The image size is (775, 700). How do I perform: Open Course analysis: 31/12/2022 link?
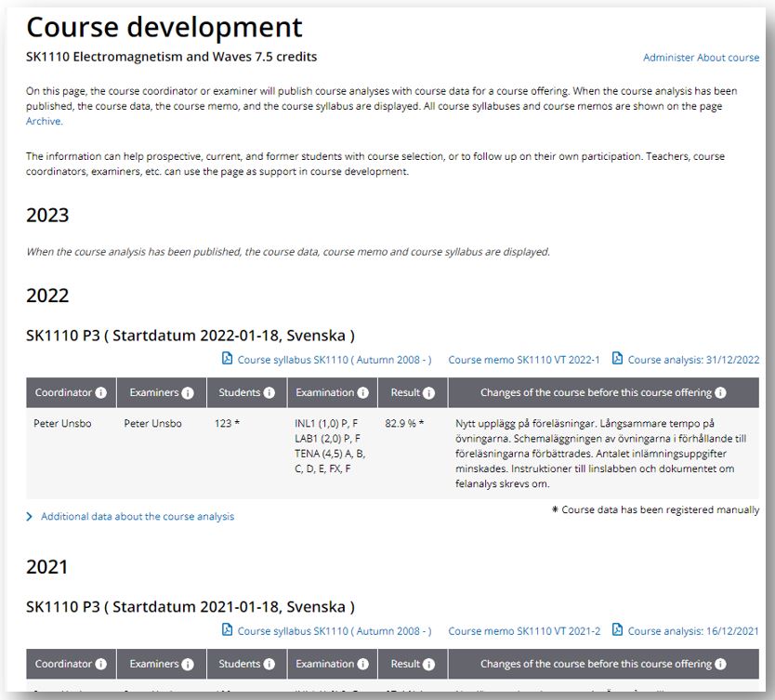pos(693,360)
